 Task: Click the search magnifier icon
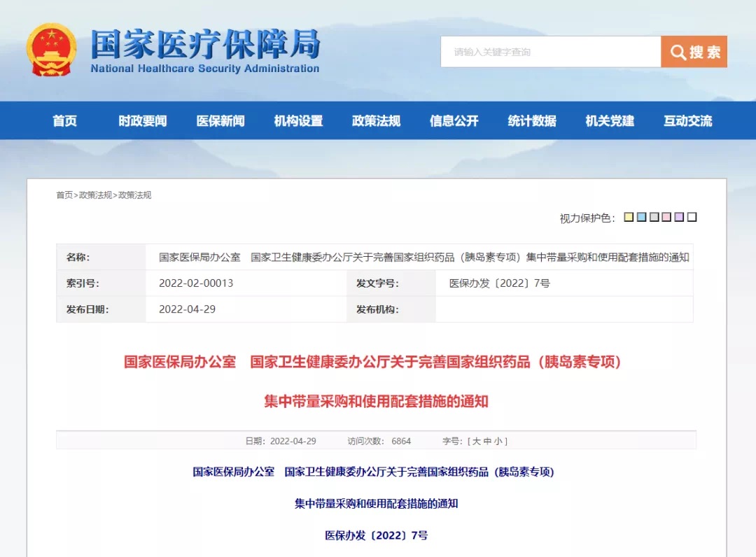coord(678,52)
